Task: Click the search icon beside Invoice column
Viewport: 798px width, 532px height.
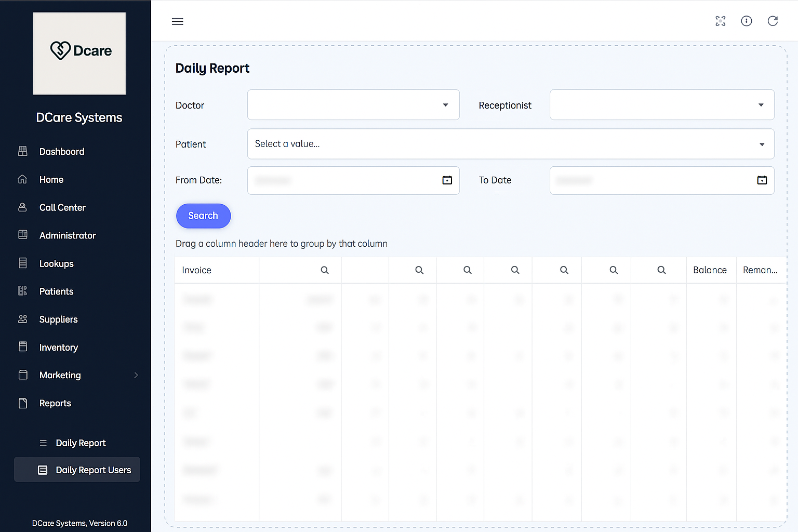Action: click(325, 270)
